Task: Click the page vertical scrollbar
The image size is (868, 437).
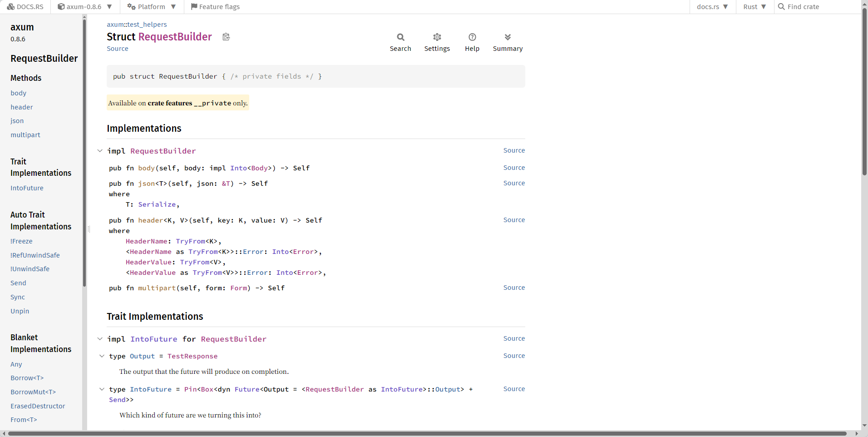Action: pyautogui.click(x=864, y=92)
